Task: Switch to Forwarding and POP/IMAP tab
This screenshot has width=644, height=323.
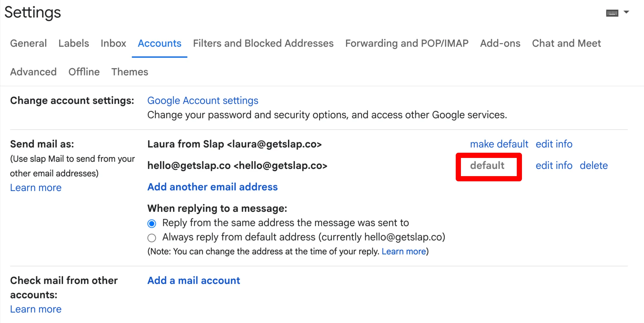Action: pos(407,43)
